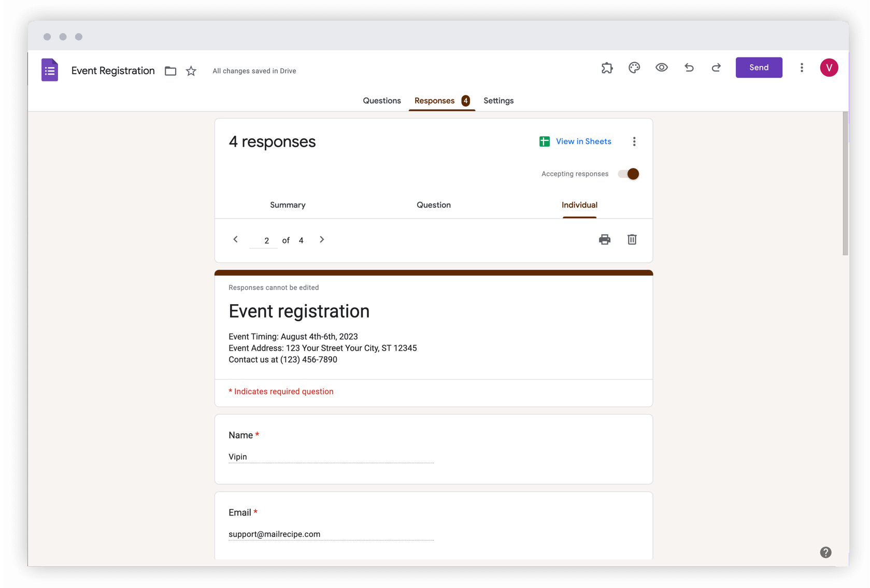The width and height of the screenshot is (870, 588).
Task: Print the current individual response
Action: pyautogui.click(x=604, y=239)
